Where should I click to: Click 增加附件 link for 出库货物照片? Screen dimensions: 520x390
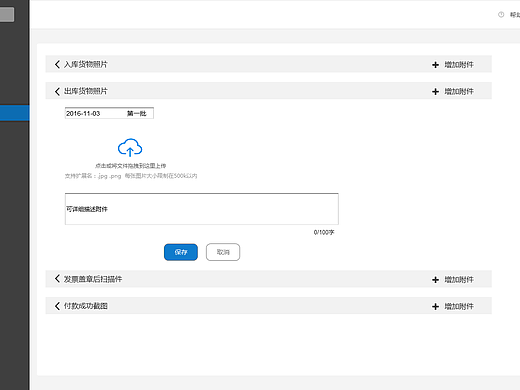point(459,91)
